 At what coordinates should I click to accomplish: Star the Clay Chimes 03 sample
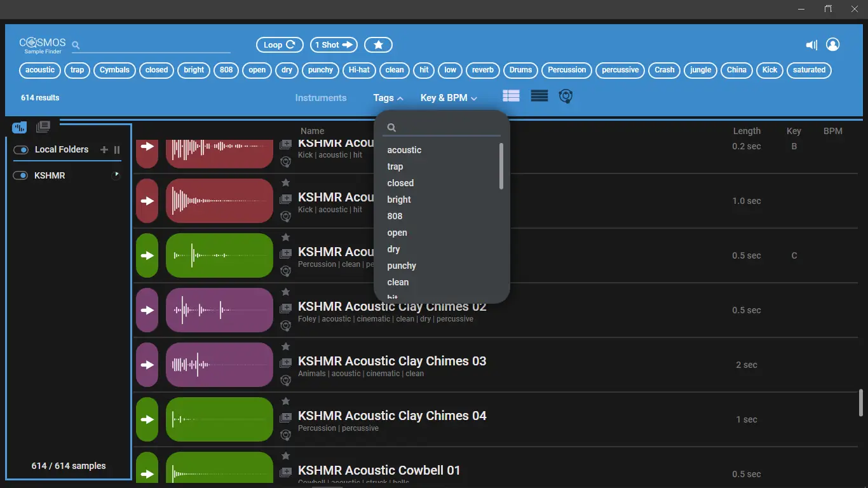click(x=286, y=347)
